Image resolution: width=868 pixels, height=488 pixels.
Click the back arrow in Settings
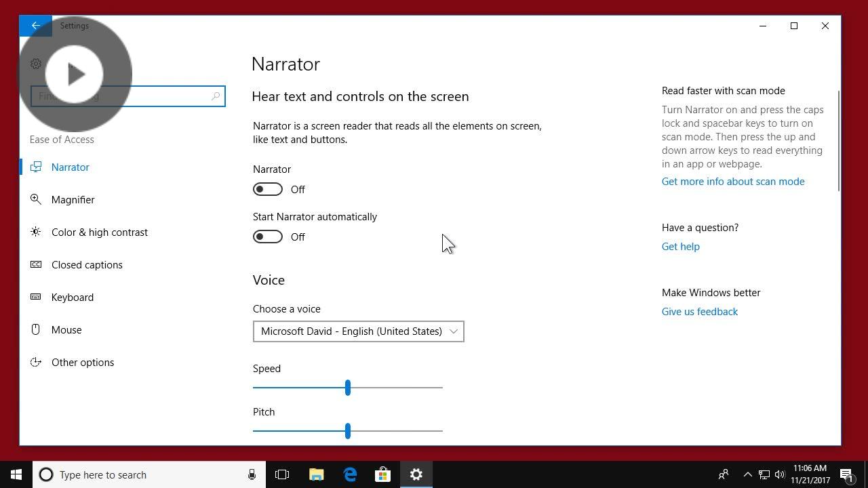35,25
